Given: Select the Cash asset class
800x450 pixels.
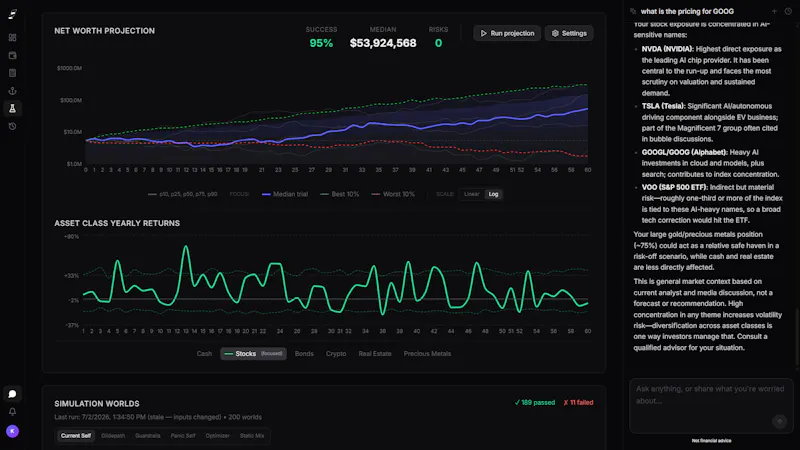Looking at the screenshot, I should [x=204, y=354].
